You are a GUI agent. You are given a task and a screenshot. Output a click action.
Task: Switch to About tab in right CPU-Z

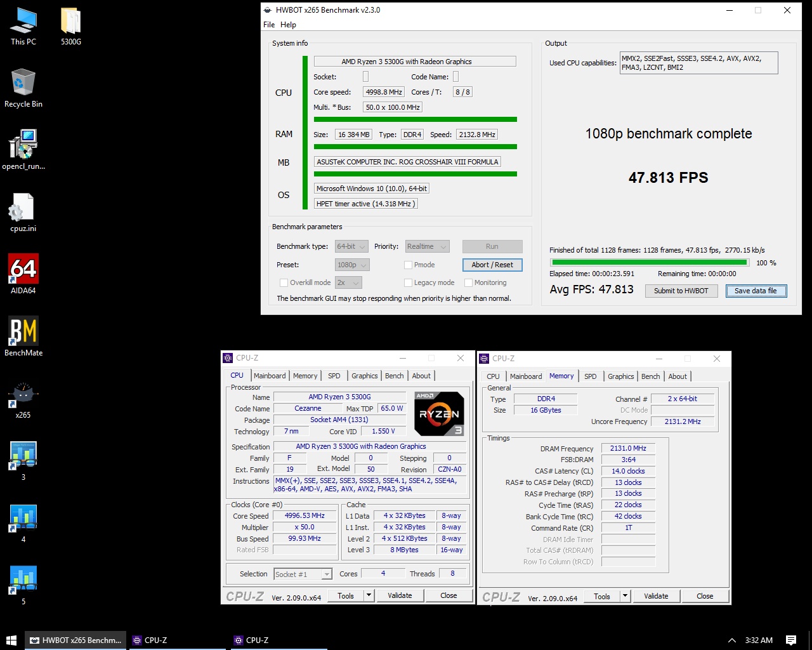pos(678,376)
